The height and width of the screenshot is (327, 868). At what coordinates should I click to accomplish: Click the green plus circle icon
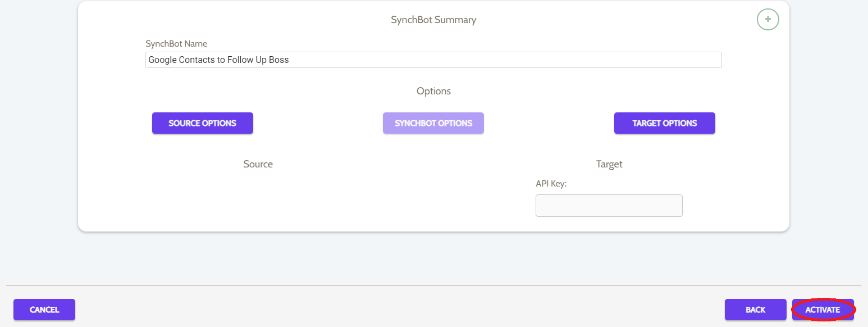point(768,19)
